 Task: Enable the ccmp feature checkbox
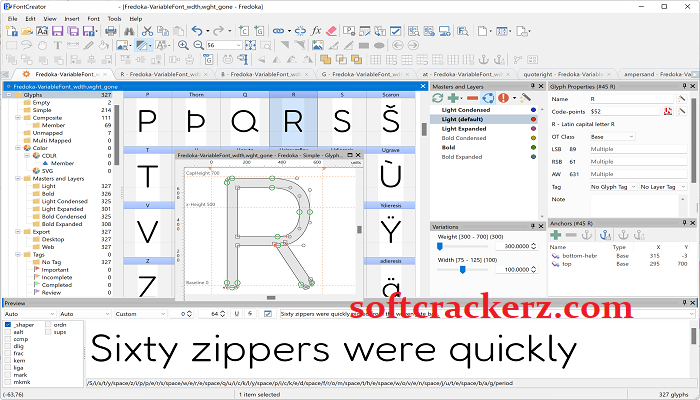point(8,339)
